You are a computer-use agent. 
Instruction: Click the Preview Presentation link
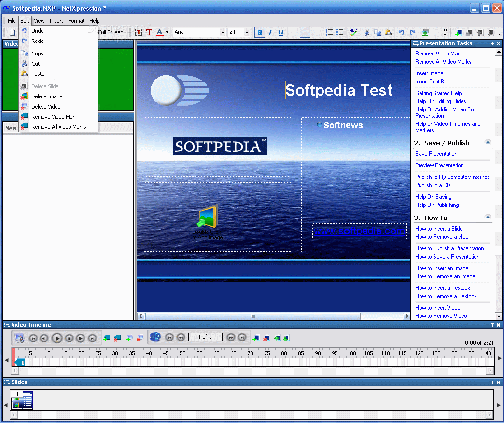[x=439, y=165]
